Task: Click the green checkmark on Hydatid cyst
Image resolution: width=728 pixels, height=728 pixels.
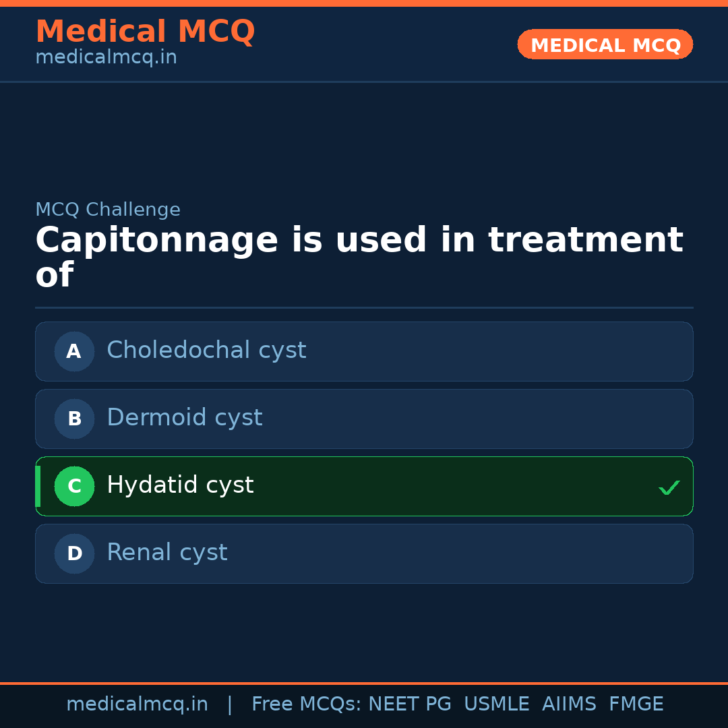Action: (x=669, y=487)
